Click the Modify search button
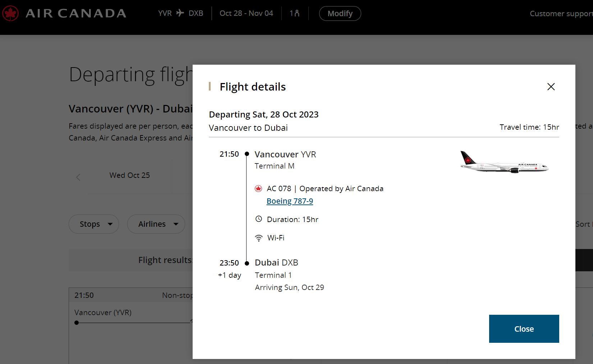The height and width of the screenshot is (364, 593). 340,14
